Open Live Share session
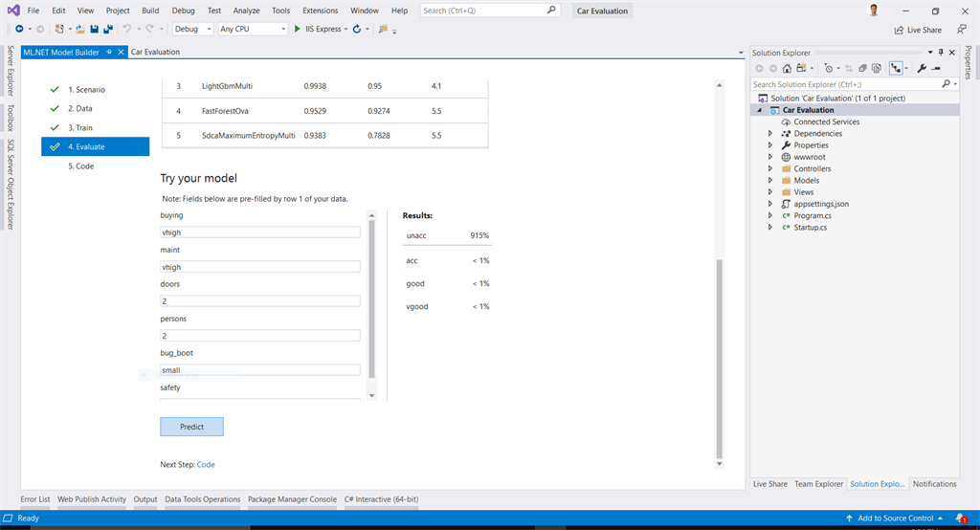 coord(918,30)
